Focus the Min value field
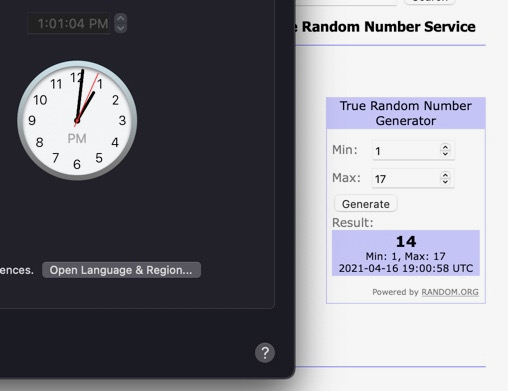Screen dimensions: 508x391 [x=413, y=151]
